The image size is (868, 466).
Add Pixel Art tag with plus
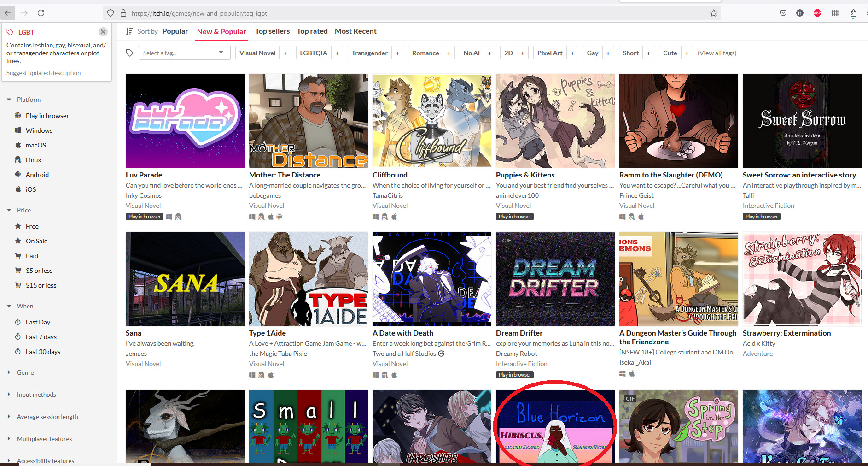tap(572, 53)
